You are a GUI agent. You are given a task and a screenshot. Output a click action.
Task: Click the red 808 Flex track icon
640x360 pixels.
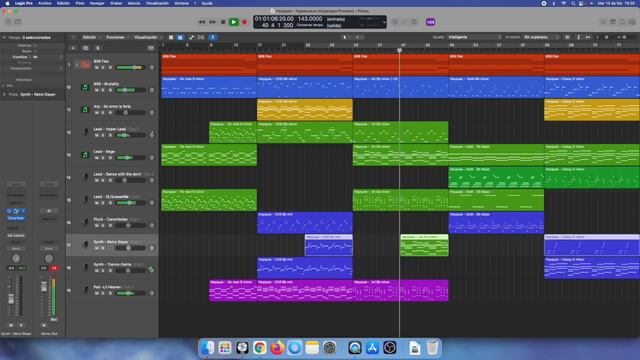click(85, 64)
